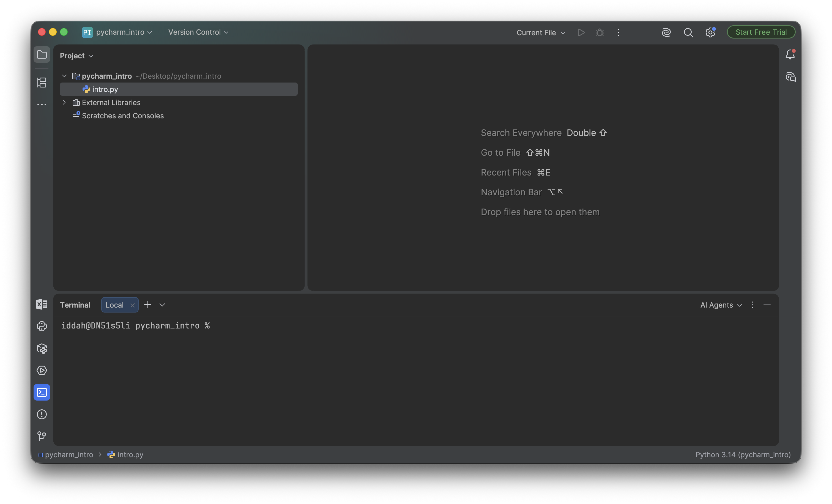Open new terminal session type dropdown
This screenshot has height=504, width=832.
tap(162, 305)
